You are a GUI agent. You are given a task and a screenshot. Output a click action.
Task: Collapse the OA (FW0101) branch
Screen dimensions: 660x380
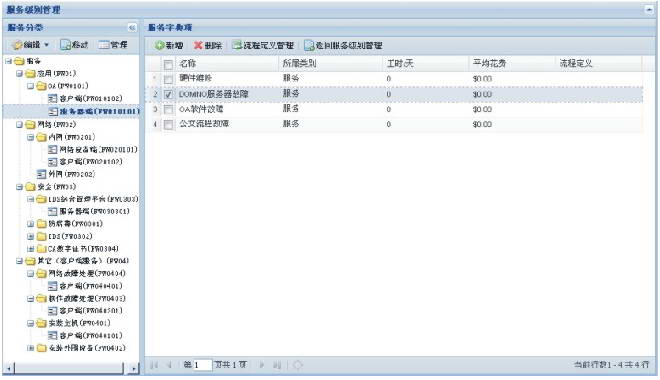30,86
